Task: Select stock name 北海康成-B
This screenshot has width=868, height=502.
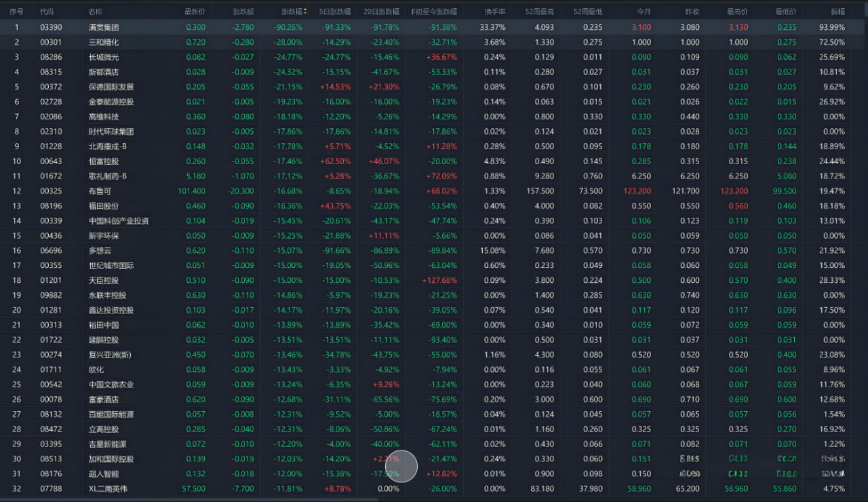Action: point(108,147)
